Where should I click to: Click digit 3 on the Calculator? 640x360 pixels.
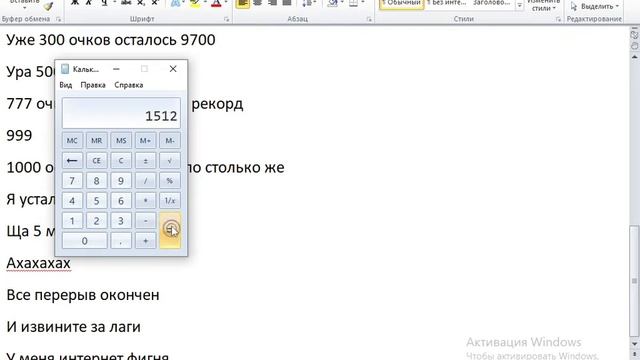(121, 221)
